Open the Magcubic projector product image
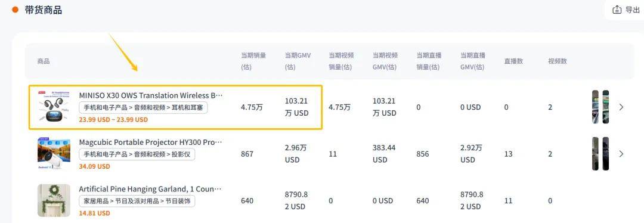The image size is (644, 223). click(x=54, y=154)
